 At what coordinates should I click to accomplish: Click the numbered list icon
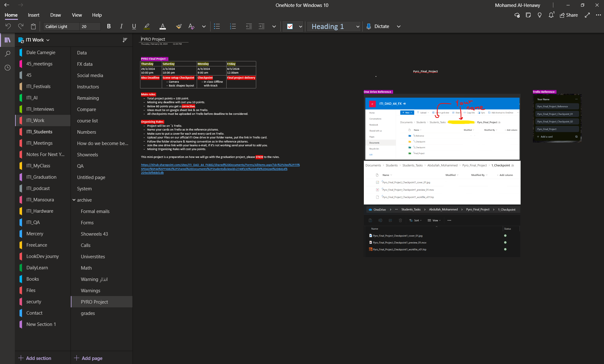(x=233, y=26)
